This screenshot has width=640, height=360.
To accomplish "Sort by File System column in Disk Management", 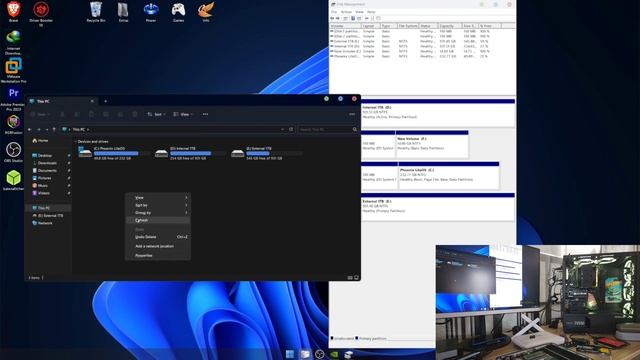I will tap(408, 26).
